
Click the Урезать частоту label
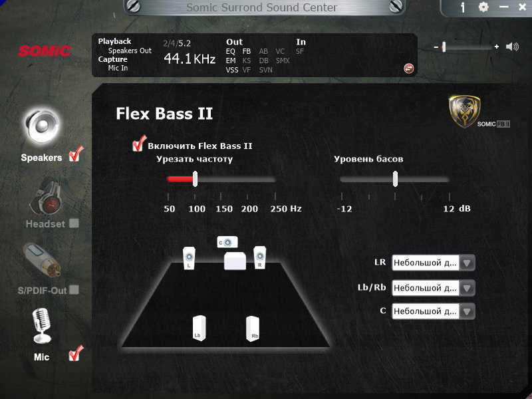click(x=194, y=159)
